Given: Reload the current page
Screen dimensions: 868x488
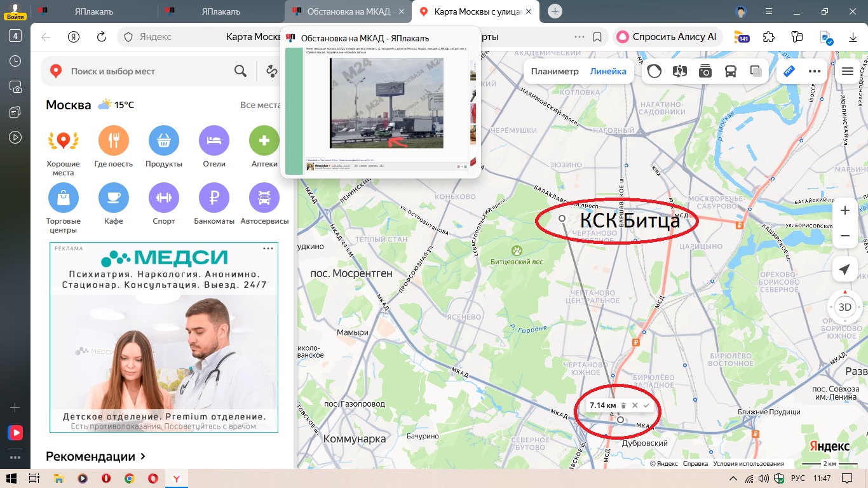Looking at the screenshot, I should tap(101, 37).
